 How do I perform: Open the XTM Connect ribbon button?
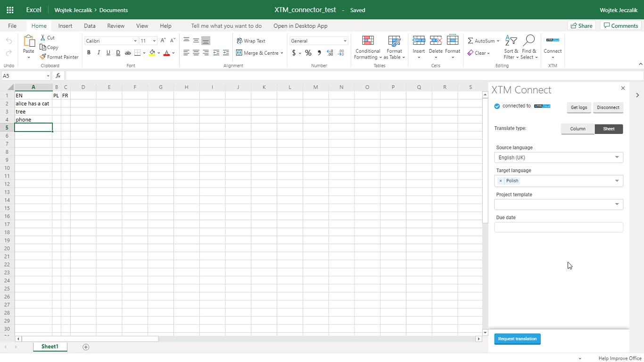[553, 47]
